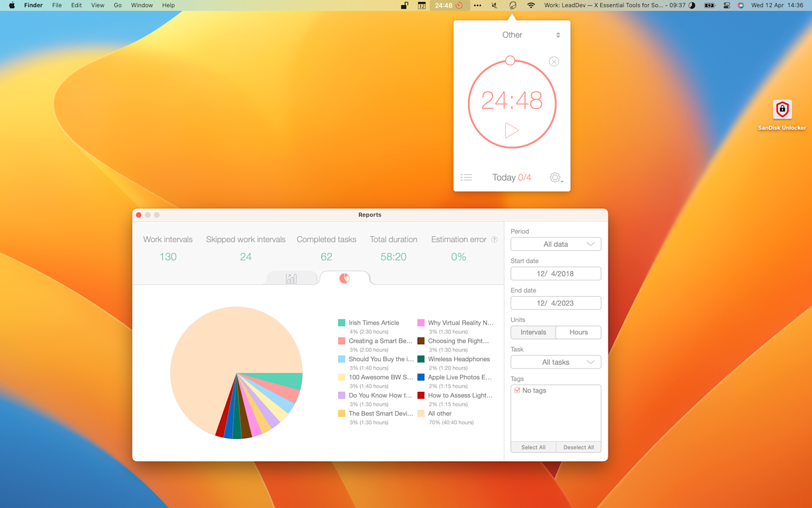
Task: Click the calendar 12 menu bar icon
Action: click(x=422, y=5)
